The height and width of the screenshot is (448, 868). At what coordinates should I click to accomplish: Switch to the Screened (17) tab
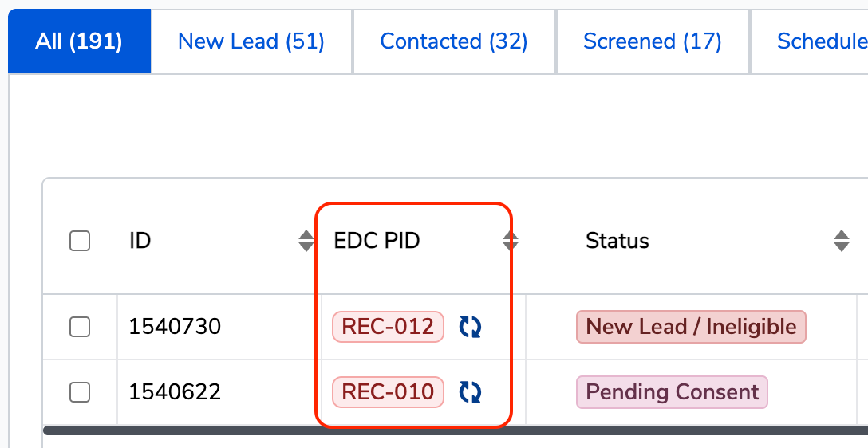coord(653,41)
